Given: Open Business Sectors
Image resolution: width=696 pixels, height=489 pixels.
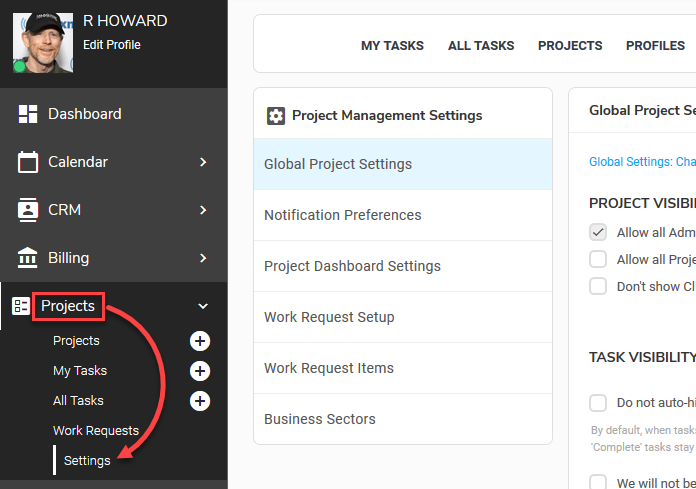Looking at the screenshot, I should pyautogui.click(x=403, y=419).
